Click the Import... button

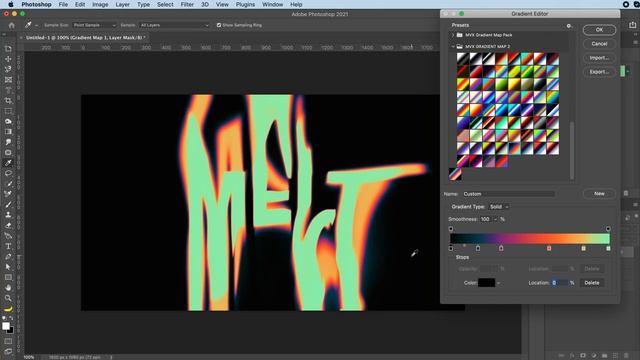pos(599,58)
